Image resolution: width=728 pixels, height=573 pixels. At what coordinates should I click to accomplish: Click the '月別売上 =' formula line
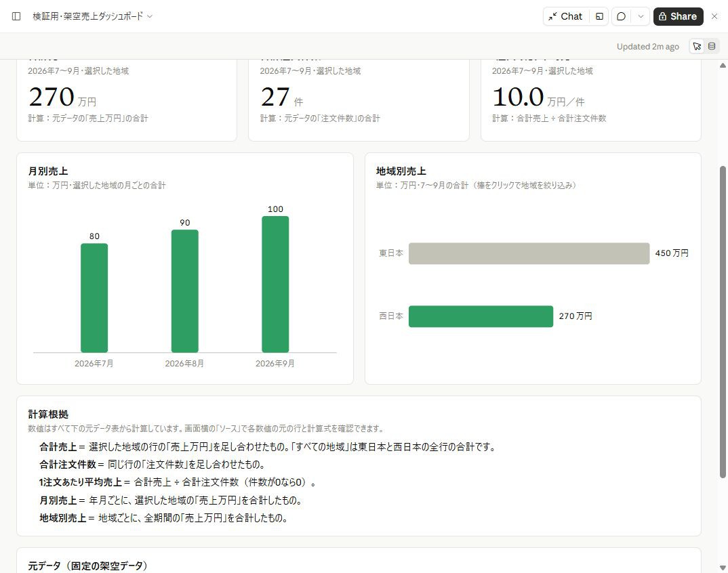point(171,500)
